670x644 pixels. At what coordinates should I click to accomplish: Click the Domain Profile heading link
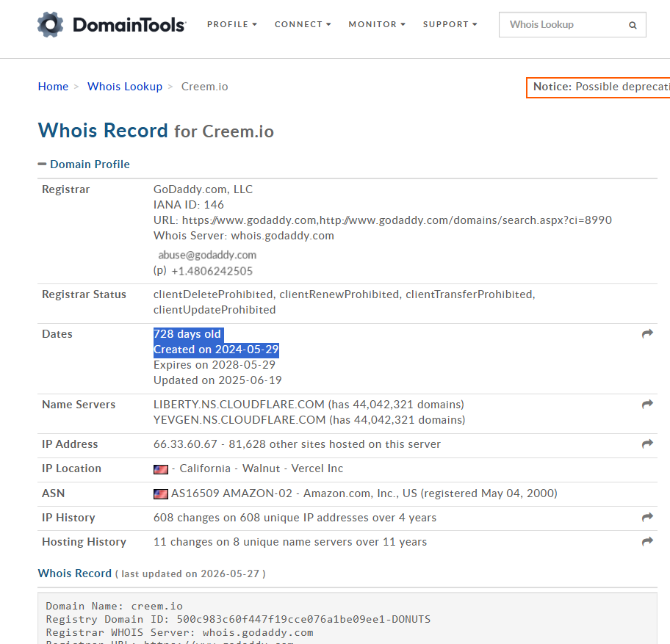click(90, 164)
